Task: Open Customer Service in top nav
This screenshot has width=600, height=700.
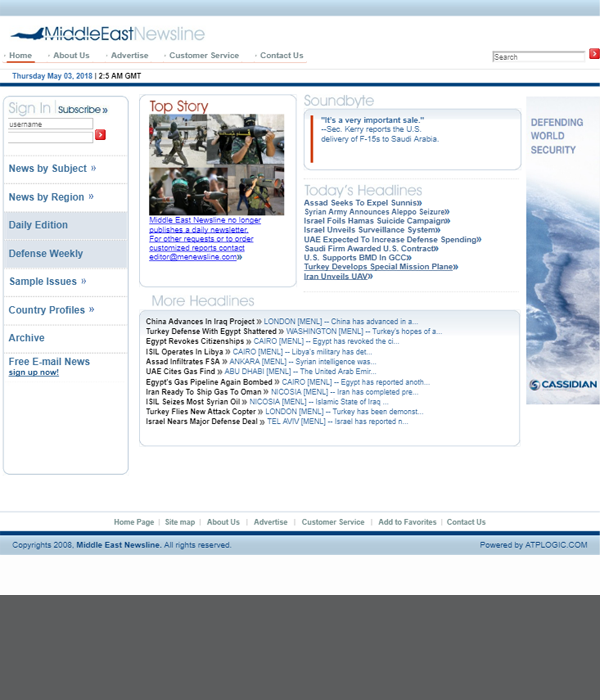Action: [x=204, y=55]
